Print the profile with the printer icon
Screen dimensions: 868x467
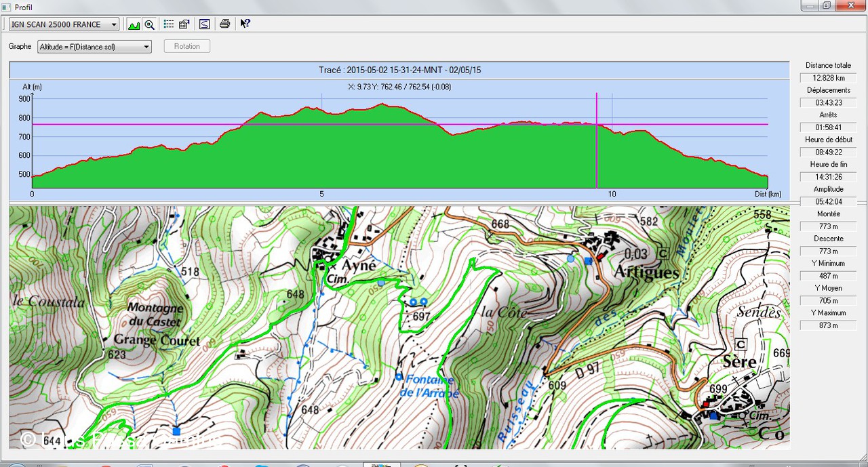(224, 24)
